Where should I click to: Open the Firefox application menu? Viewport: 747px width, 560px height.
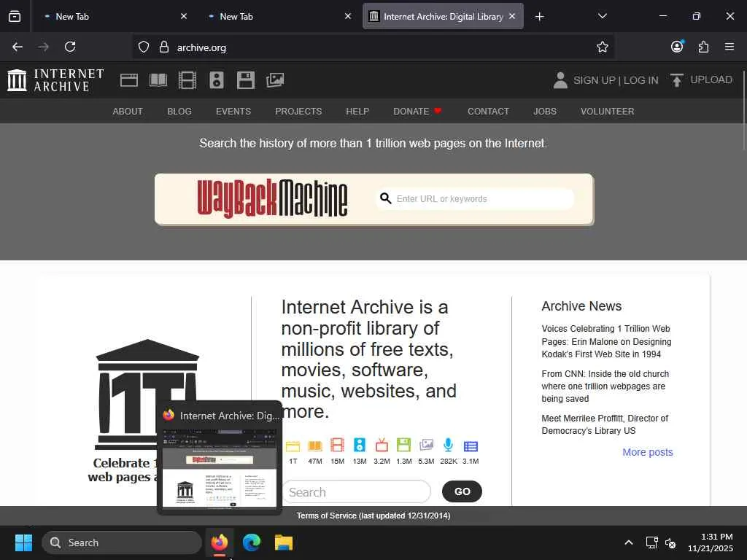[729, 47]
